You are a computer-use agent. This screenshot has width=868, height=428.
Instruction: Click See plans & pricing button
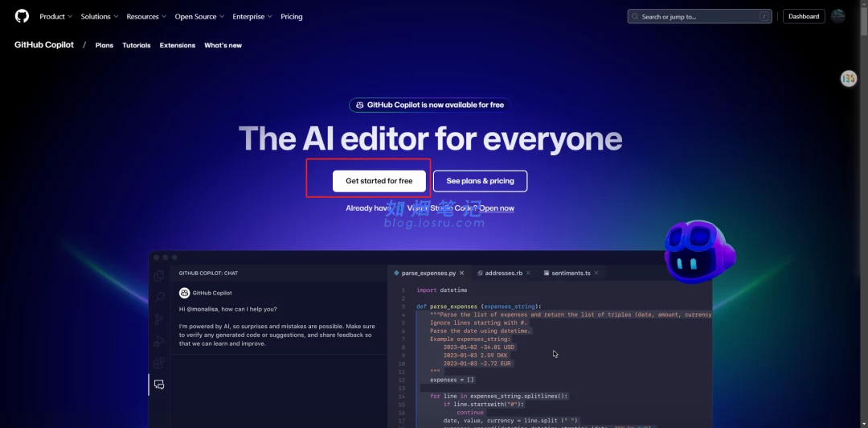(x=480, y=181)
